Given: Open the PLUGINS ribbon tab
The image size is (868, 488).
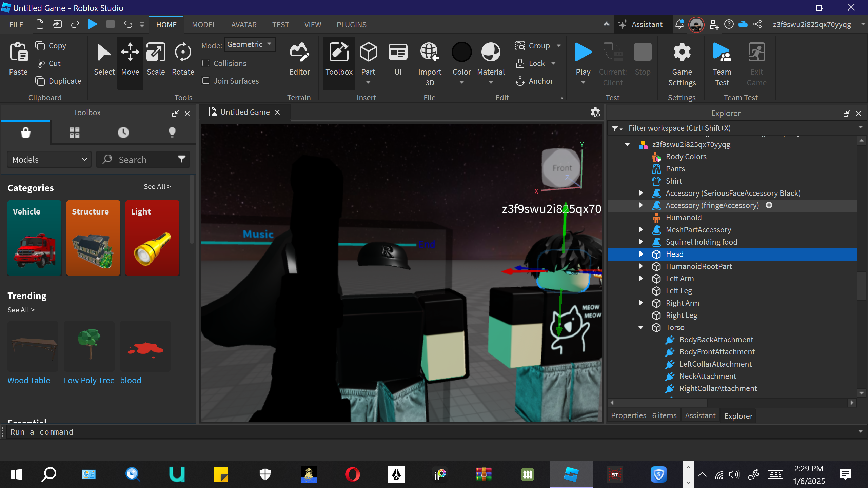Looking at the screenshot, I should tap(351, 25).
